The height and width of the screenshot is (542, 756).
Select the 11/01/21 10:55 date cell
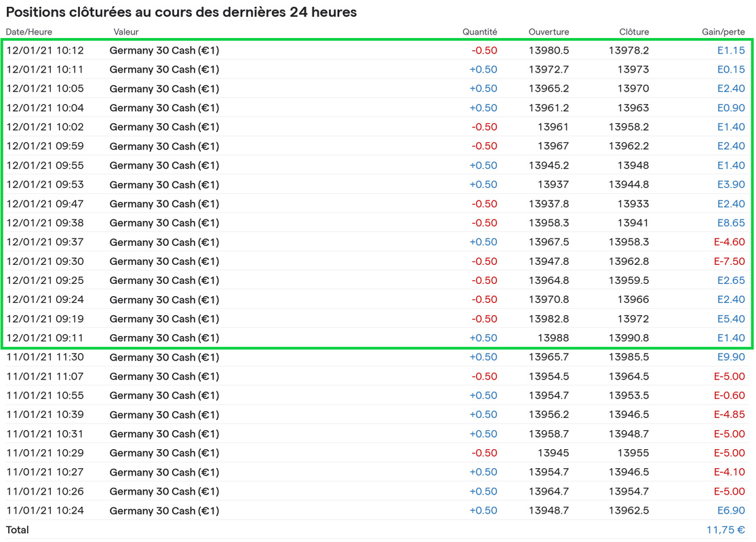point(45,396)
